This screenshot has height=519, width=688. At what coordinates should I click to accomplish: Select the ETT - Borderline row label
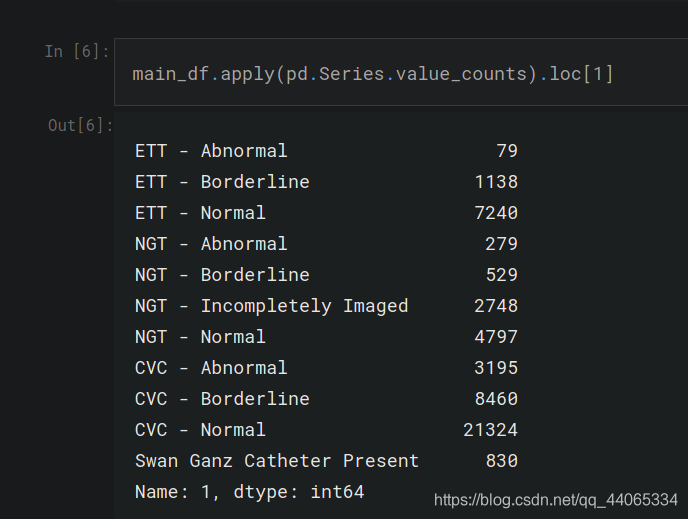(222, 182)
